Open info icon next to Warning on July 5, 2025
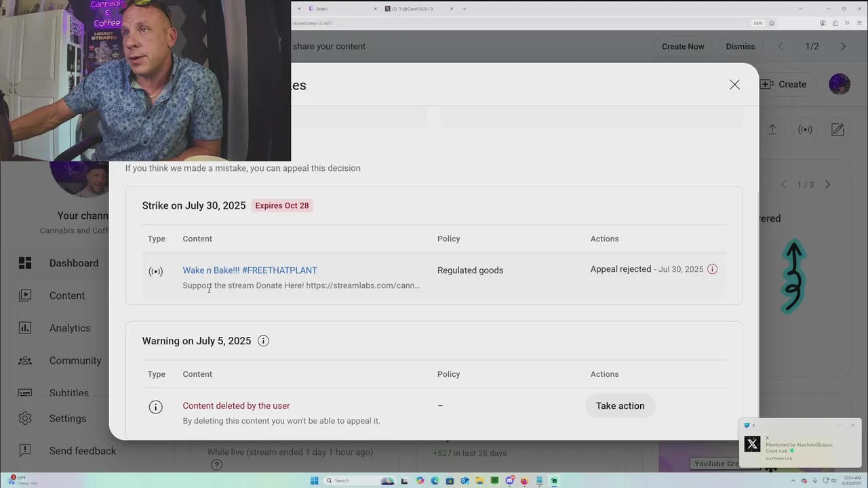The width and height of the screenshot is (868, 488). click(x=264, y=341)
